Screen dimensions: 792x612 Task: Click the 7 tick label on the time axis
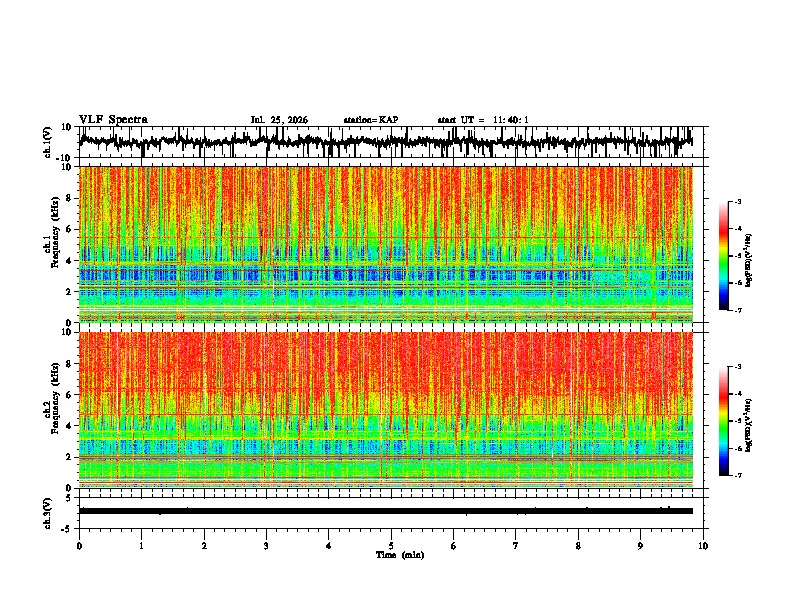click(516, 546)
